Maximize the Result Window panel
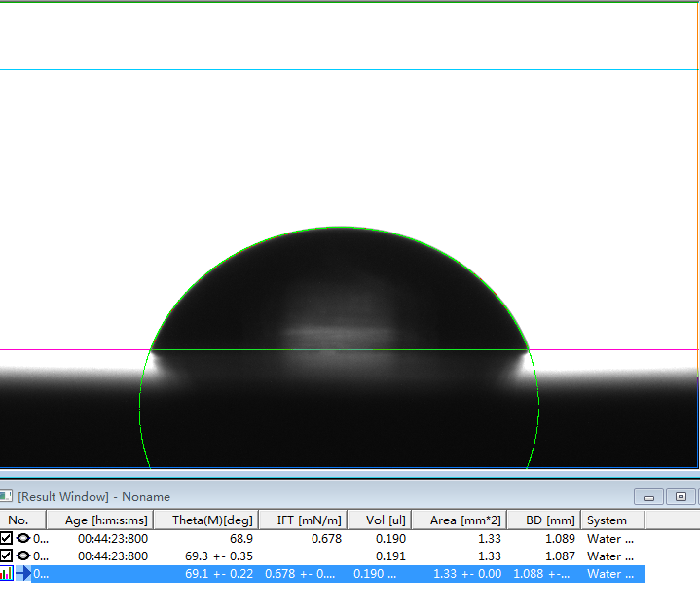This screenshot has width=700, height=610. point(681,497)
